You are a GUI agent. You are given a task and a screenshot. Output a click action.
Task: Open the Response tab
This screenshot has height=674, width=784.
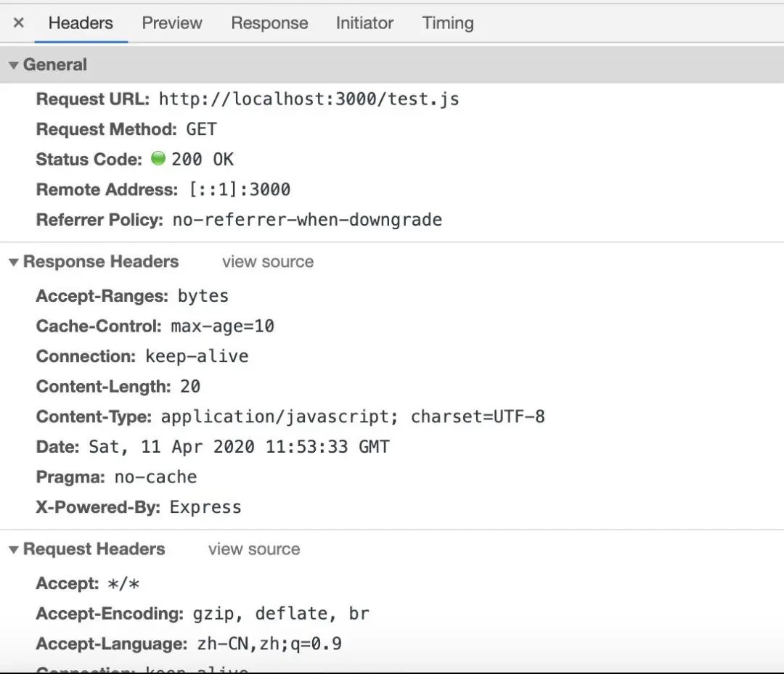point(269,23)
